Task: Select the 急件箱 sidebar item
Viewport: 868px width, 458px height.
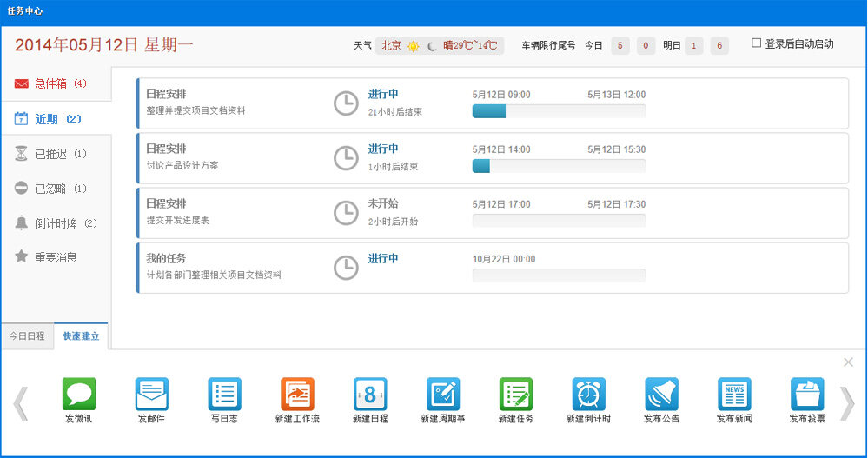Action: tap(56, 83)
